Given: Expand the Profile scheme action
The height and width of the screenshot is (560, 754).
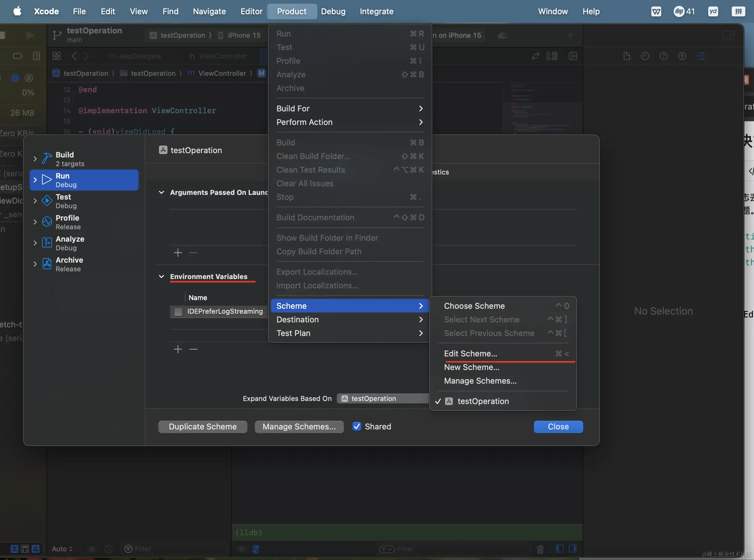Looking at the screenshot, I should point(35,222).
